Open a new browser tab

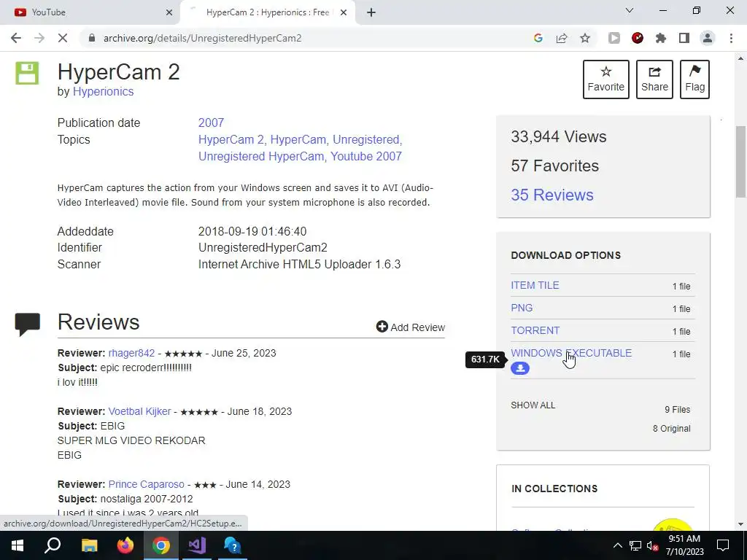click(371, 12)
